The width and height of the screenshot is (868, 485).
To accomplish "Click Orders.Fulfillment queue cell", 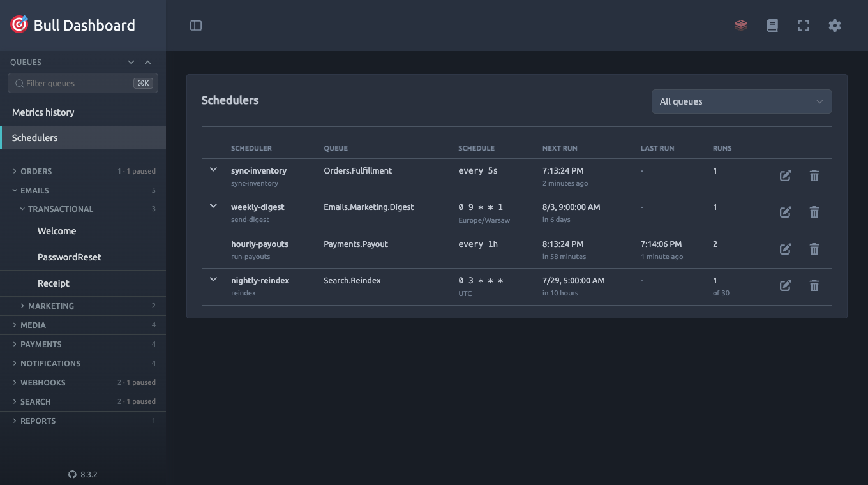I will [358, 170].
